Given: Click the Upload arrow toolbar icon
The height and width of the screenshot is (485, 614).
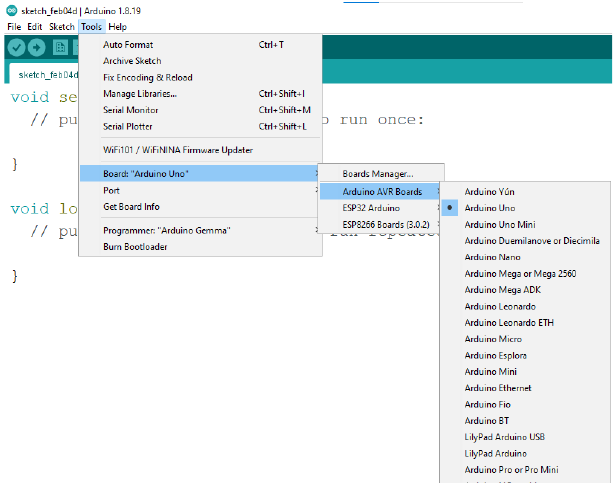Looking at the screenshot, I should [x=36, y=48].
